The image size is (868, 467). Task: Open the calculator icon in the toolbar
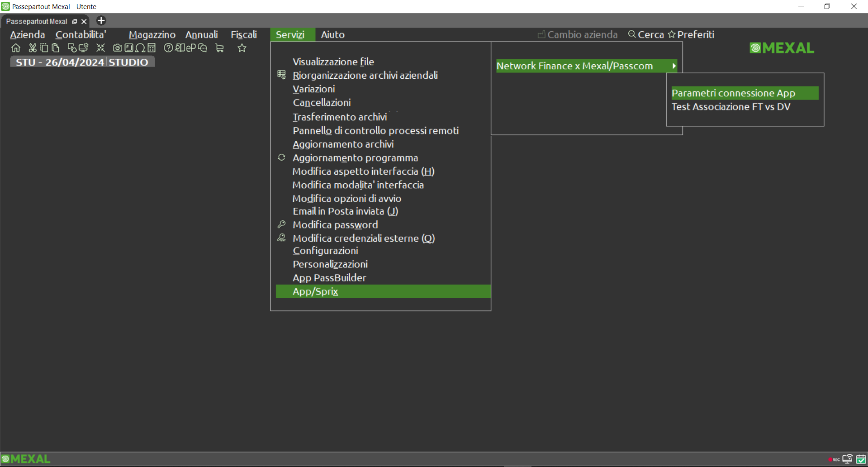click(152, 48)
